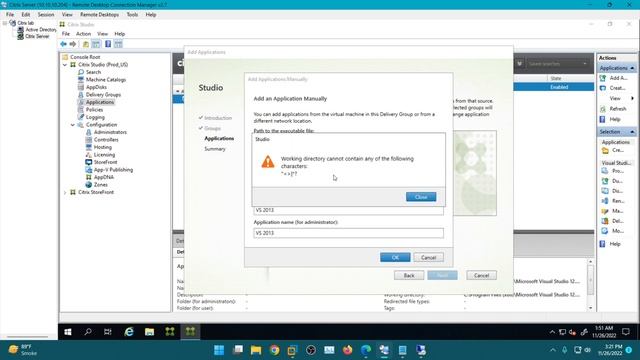Click horizontal scrollbar under RDCMan server tree
The width and height of the screenshot is (640, 360).
28,337
